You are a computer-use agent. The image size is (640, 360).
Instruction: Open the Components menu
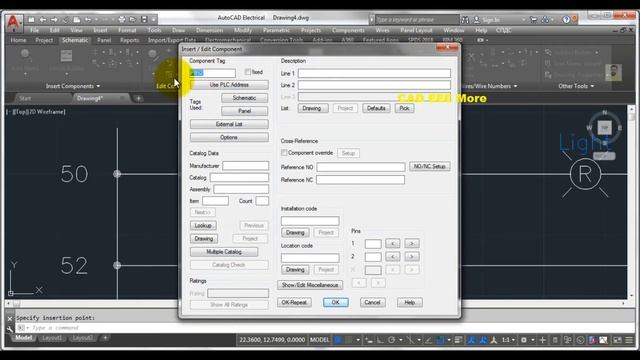[348, 30]
